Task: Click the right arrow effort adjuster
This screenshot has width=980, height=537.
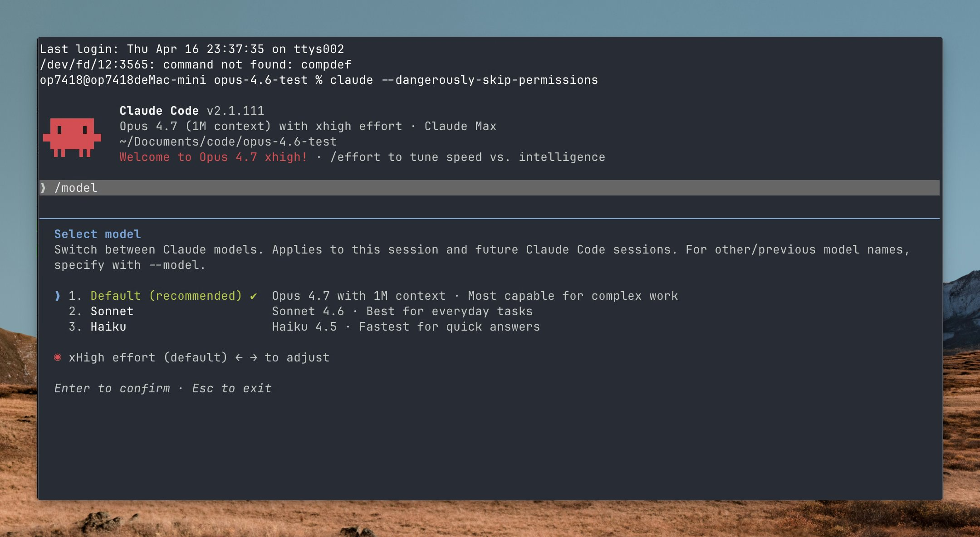Action: point(254,358)
